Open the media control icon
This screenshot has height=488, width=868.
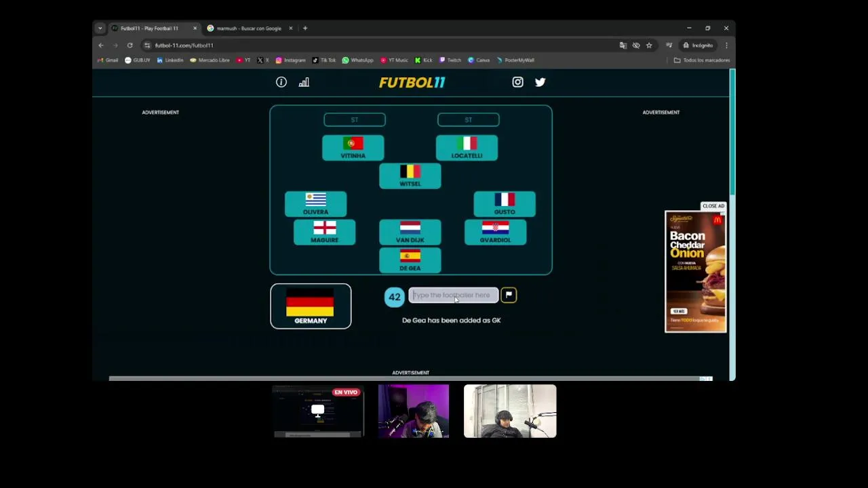click(x=669, y=45)
